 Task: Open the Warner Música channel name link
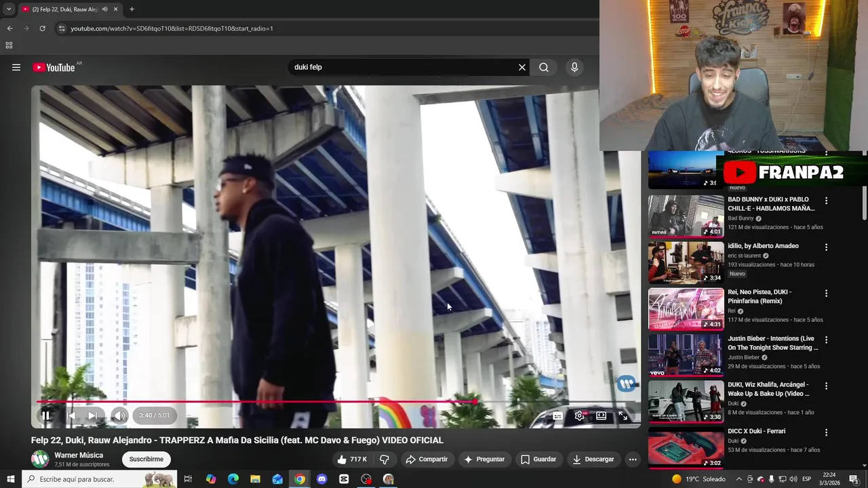click(79, 455)
